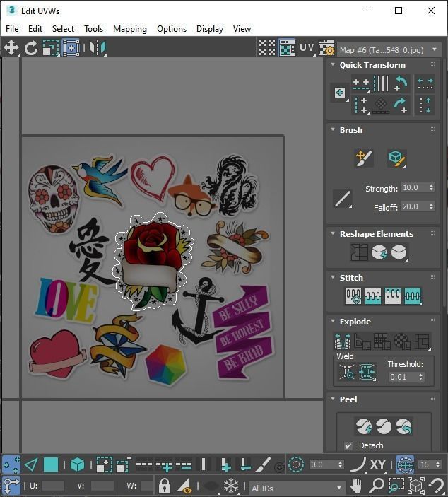This screenshot has height=497, width=448.
Task: Open the Display menu
Action: coord(210,29)
